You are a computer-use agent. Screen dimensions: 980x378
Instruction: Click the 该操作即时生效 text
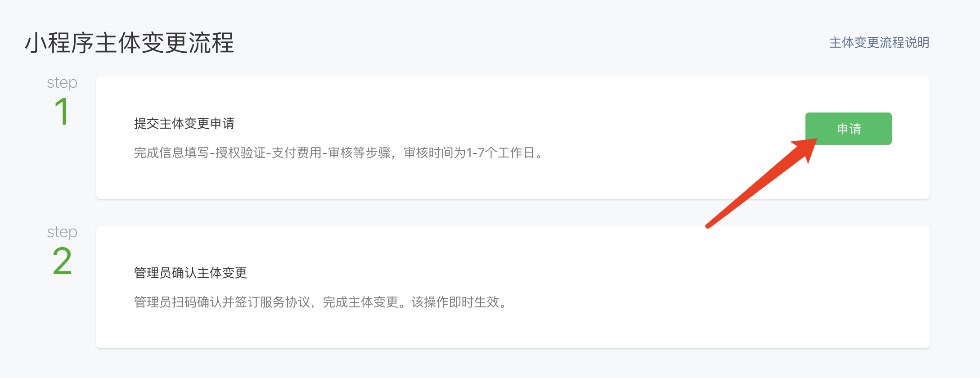coord(455,302)
